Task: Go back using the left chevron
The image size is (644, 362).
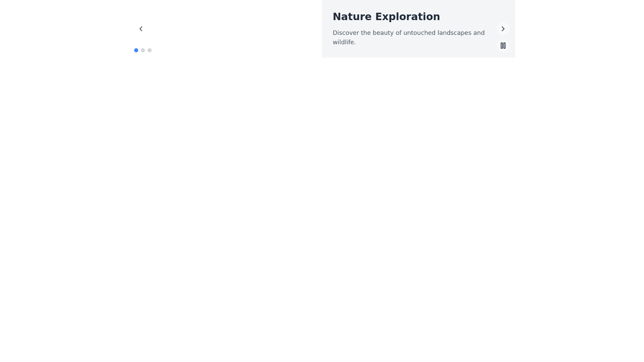Action: coord(141,29)
